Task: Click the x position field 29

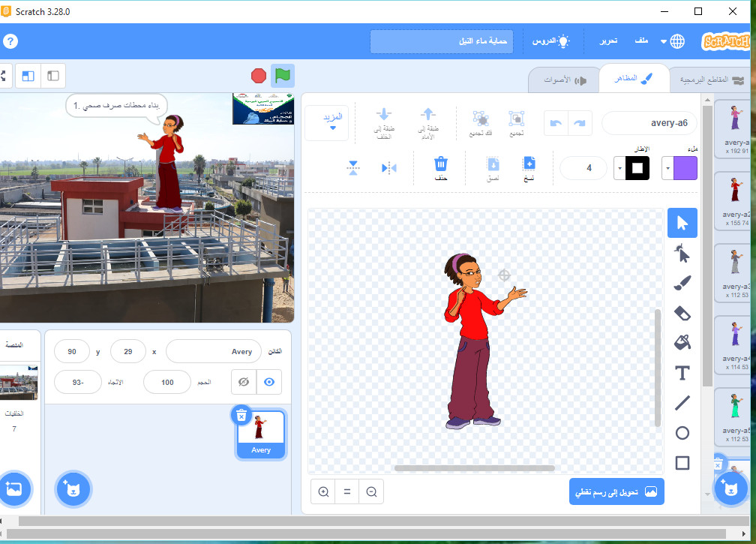Action: click(127, 352)
